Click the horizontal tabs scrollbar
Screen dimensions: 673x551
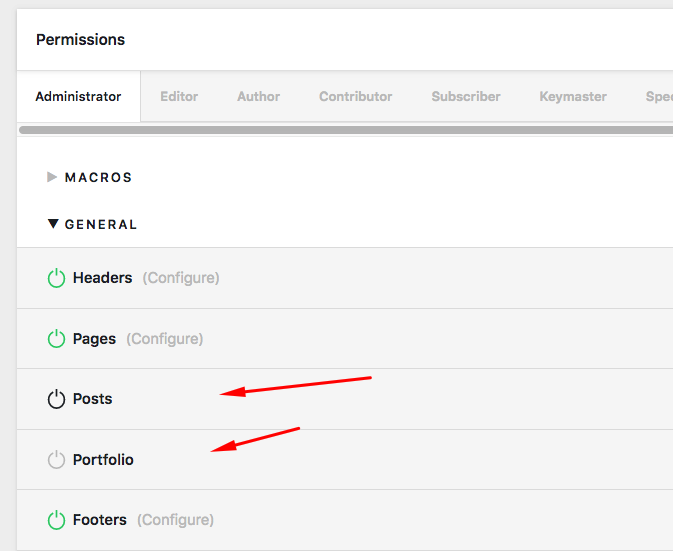point(346,130)
